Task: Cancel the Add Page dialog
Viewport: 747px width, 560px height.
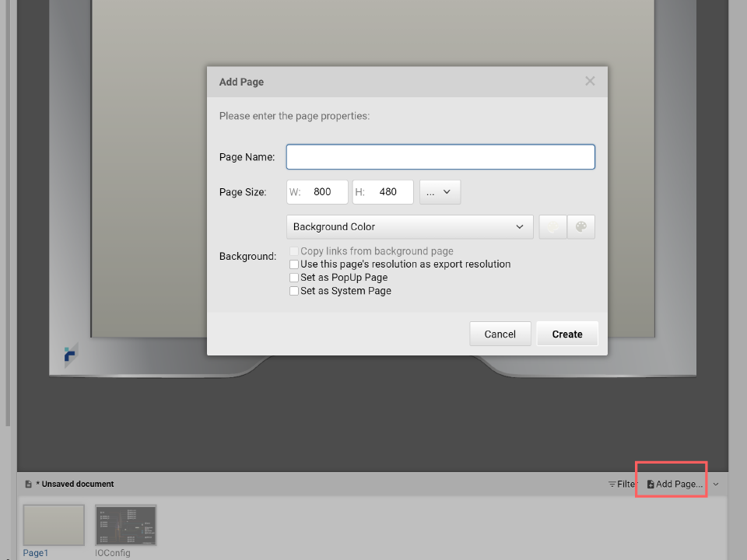Action: 500,334
